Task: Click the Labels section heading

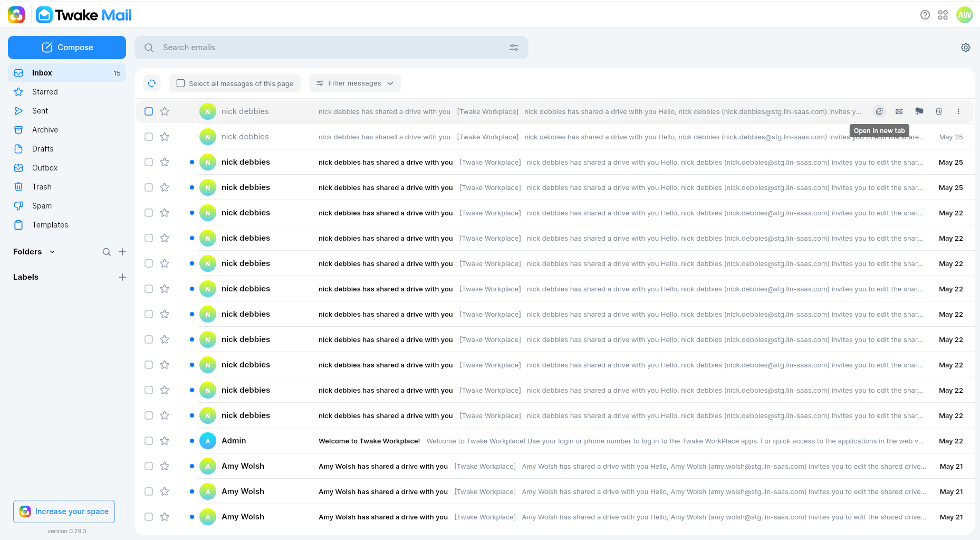Action: point(26,277)
